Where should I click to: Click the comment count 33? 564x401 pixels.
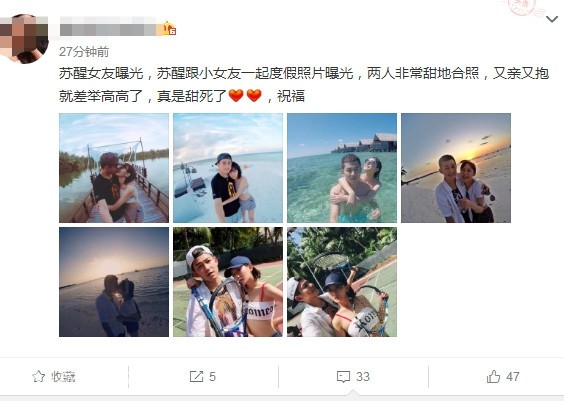(363, 377)
